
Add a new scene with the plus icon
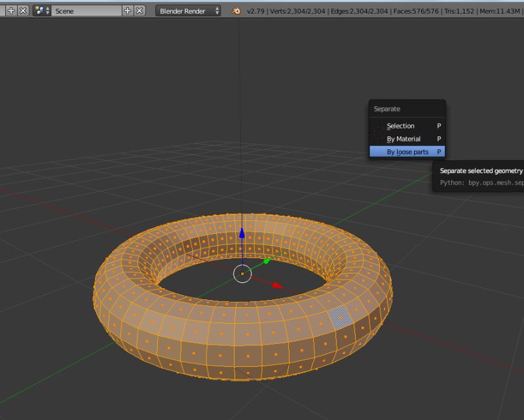pos(126,10)
